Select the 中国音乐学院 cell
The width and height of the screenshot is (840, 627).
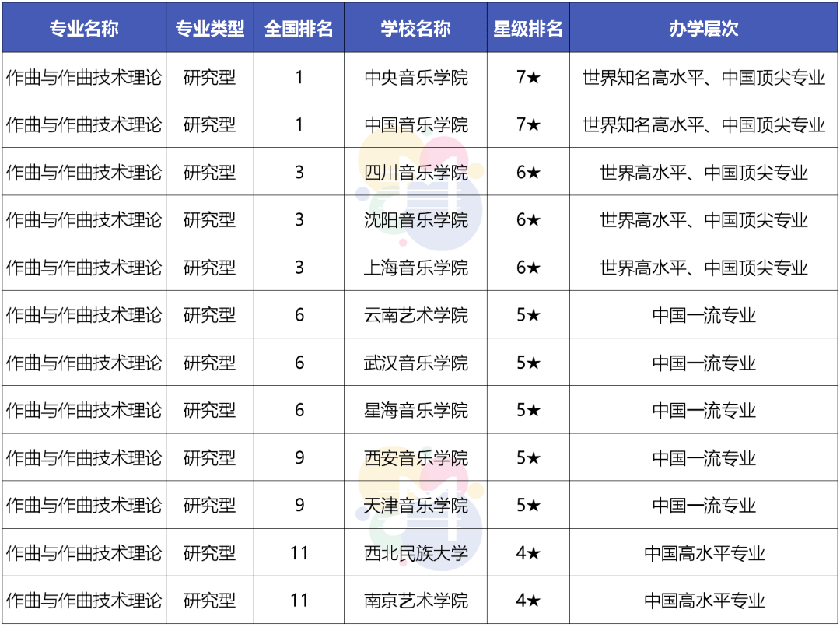tap(416, 125)
